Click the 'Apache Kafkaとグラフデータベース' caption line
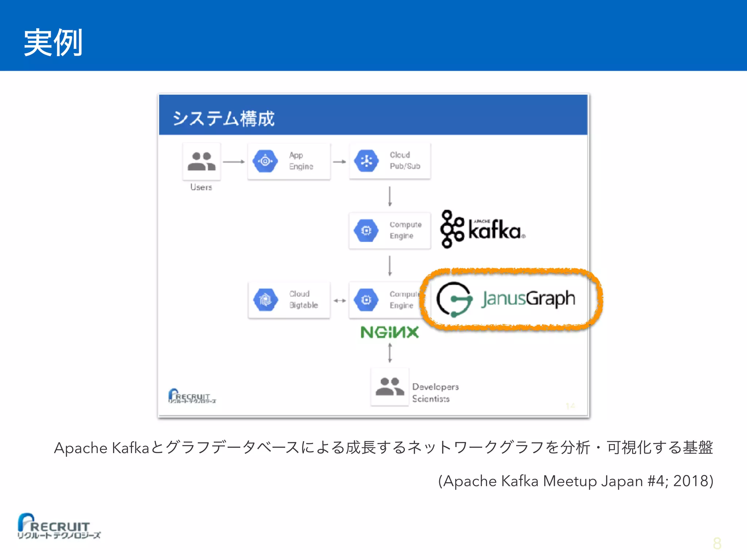This screenshot has width=747, height=560. point(383,447)
